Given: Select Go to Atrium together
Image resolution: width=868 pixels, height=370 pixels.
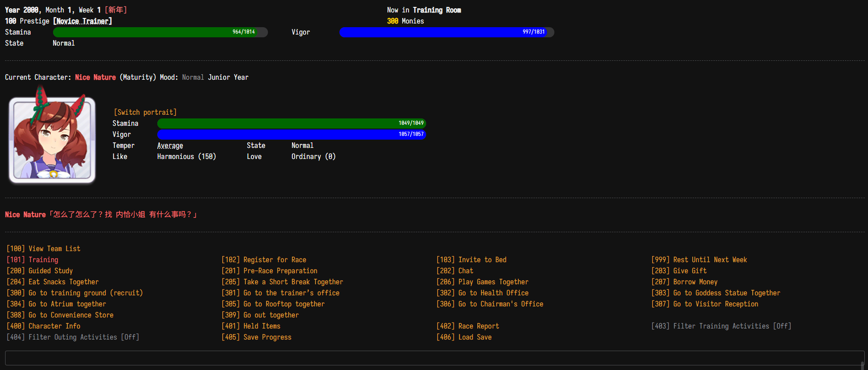Looking at the screenshot, I should [56, 304].
